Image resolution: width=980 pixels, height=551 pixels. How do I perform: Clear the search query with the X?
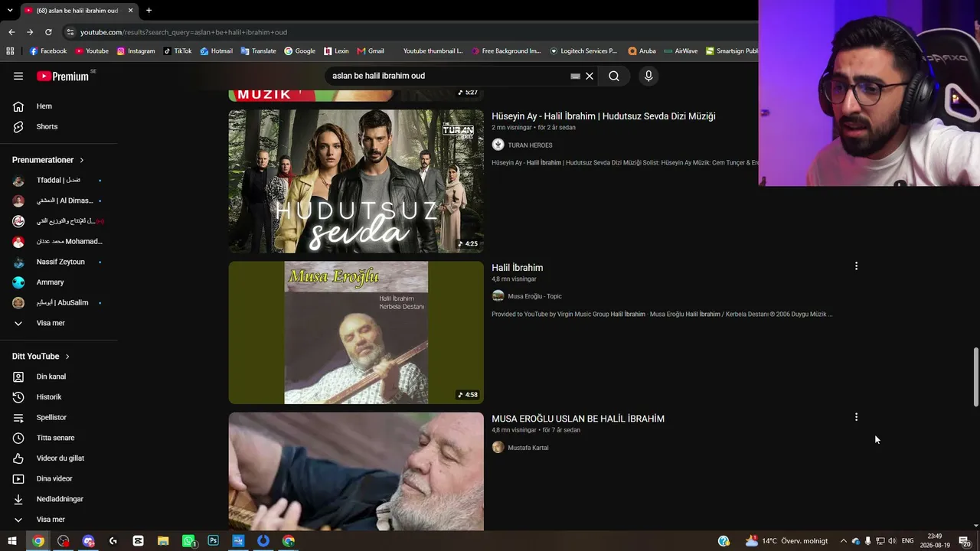pos(590,76)
